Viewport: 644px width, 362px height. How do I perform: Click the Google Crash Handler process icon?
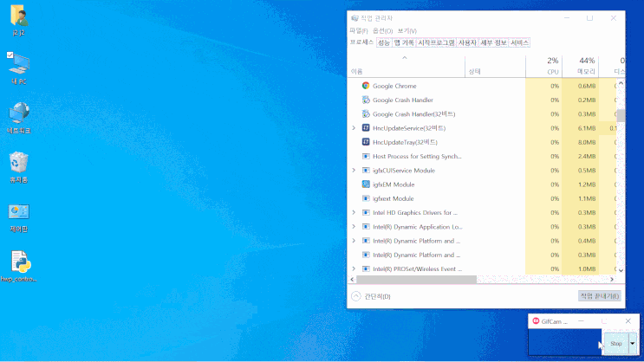pyautogui.click(x=366, y=100)
